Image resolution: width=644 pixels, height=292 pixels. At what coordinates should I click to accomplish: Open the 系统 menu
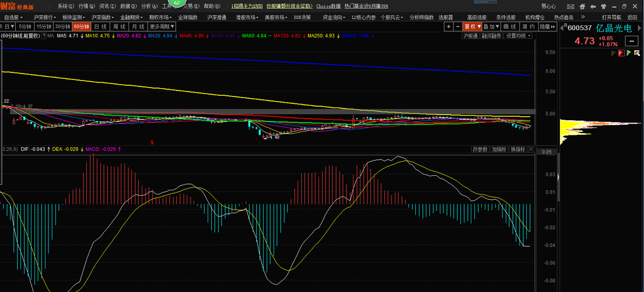(66, 6)
